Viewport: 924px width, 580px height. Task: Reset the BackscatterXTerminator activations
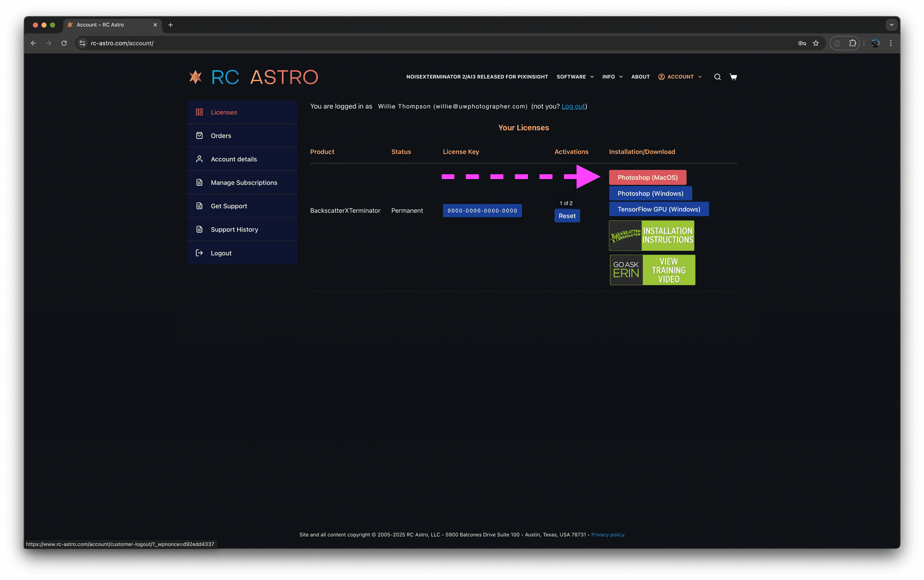coord(567,216)
